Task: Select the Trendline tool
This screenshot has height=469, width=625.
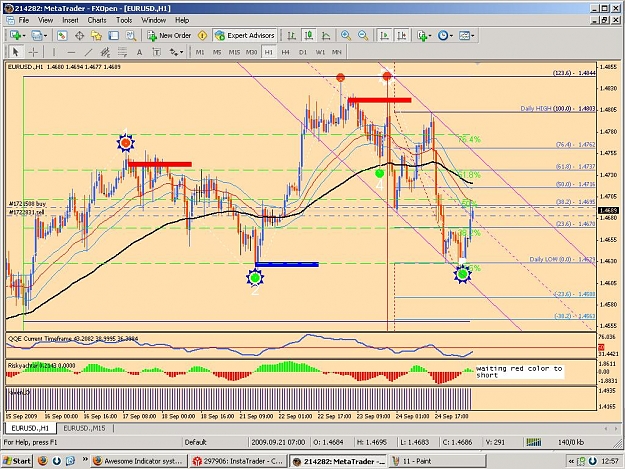Action: click(88, 52)
